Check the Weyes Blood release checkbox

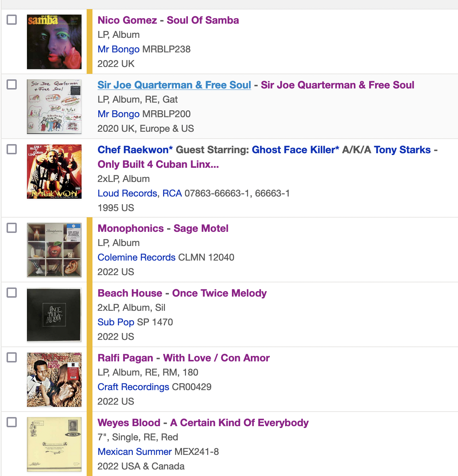[x=12, y=422]
